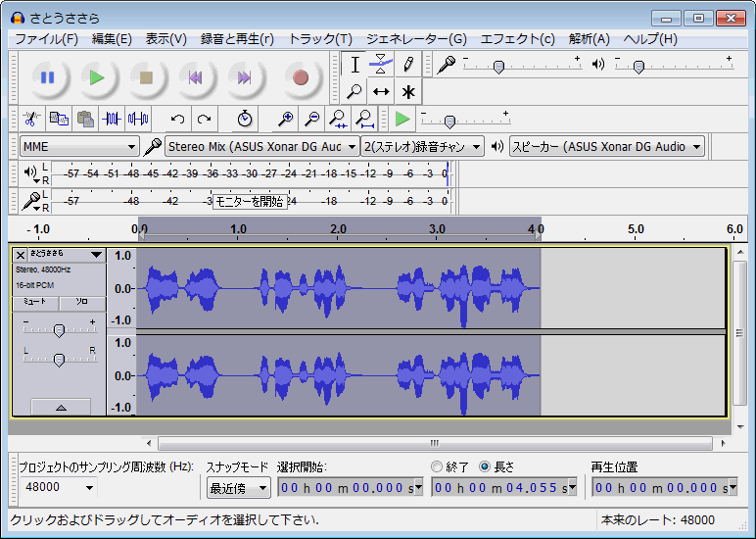Open the track name dropdown menu
Screen dimensions: 756x539
[96, 254]
